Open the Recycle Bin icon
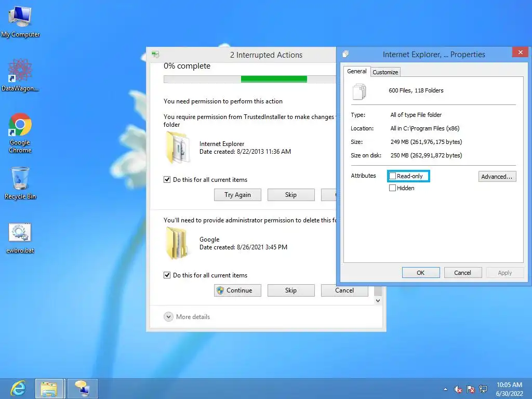532x399 pixels. click(20, 183)
